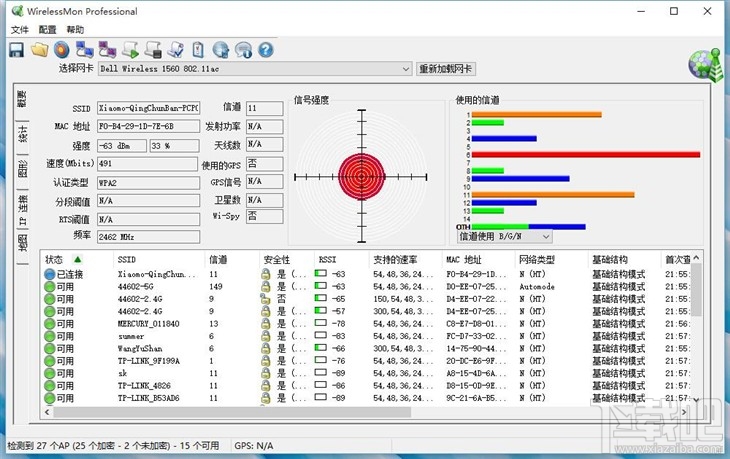Click the list's scroll-down arrow

coord(696,399)
